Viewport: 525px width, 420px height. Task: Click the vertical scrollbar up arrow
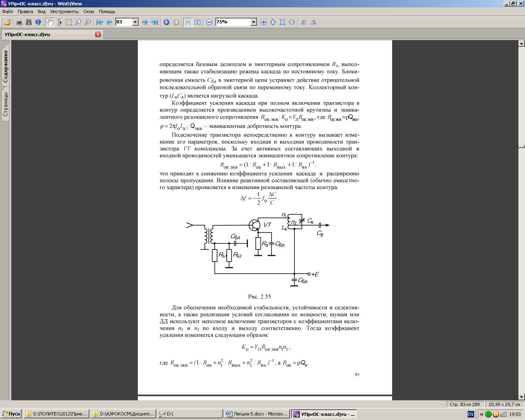coord(522,43)
